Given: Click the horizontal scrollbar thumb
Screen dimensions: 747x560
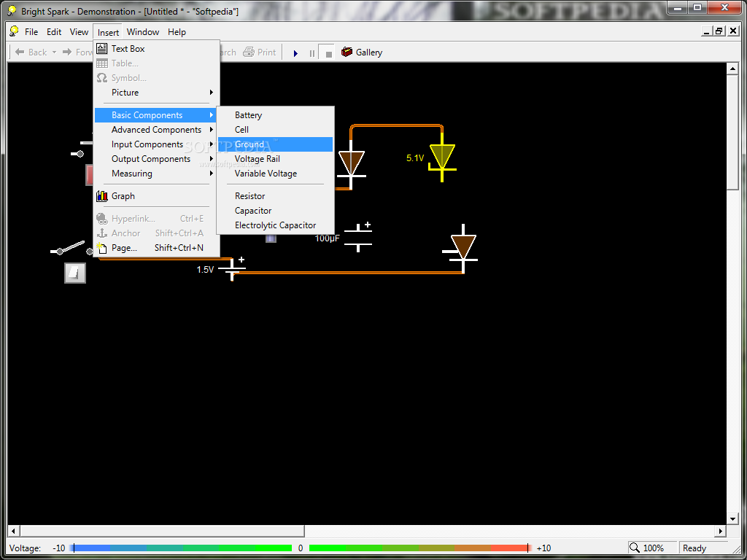Looking at the screenshot, I should [162, 531].
